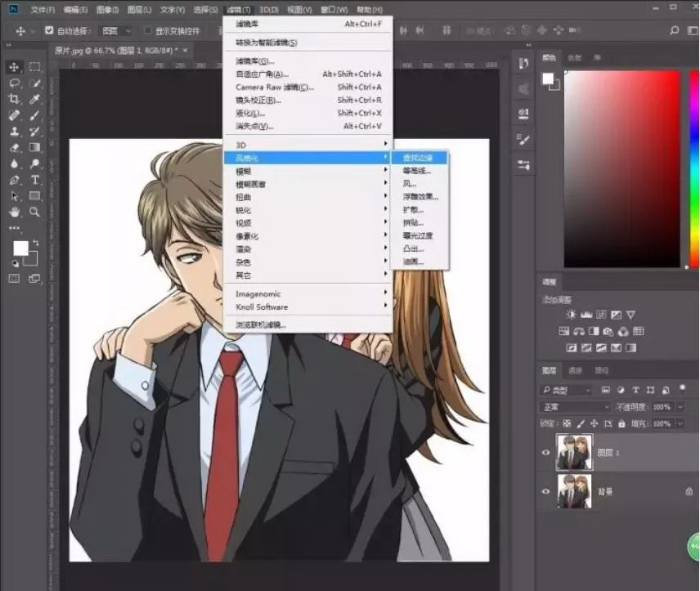Open the blend mode 正常 dropdown
This screenshot has height=591, width=700.
point(577,407)
